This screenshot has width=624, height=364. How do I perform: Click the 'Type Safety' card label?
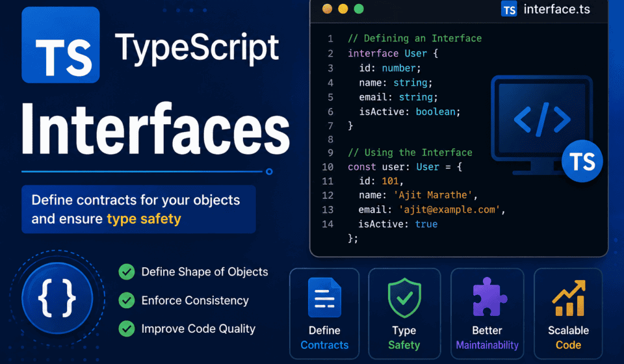coord(404,337)
